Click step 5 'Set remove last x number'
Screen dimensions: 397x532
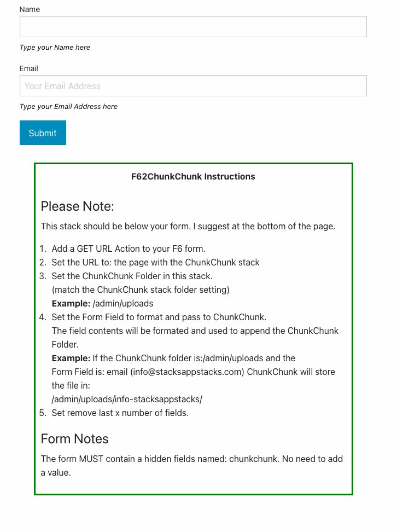point(120,413)
